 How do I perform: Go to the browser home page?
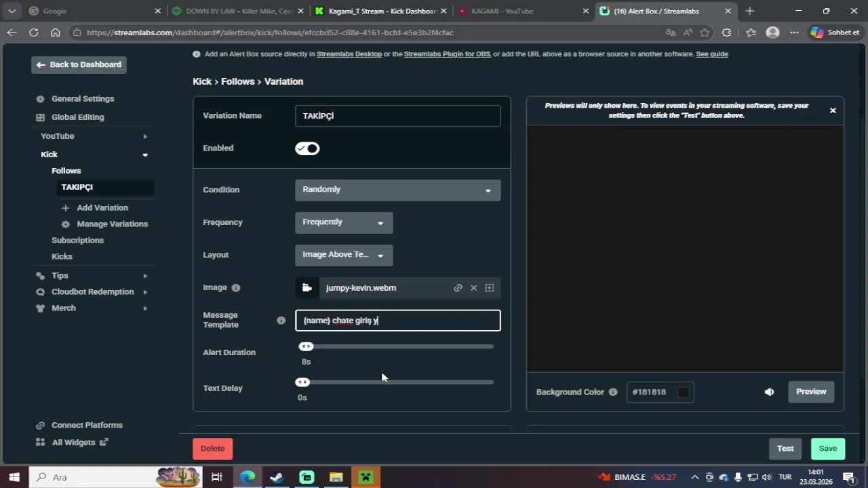pos(56,33)
